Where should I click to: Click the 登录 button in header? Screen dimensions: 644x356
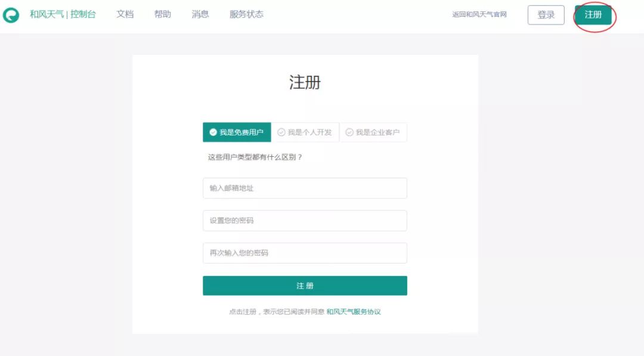pos(546,15)
